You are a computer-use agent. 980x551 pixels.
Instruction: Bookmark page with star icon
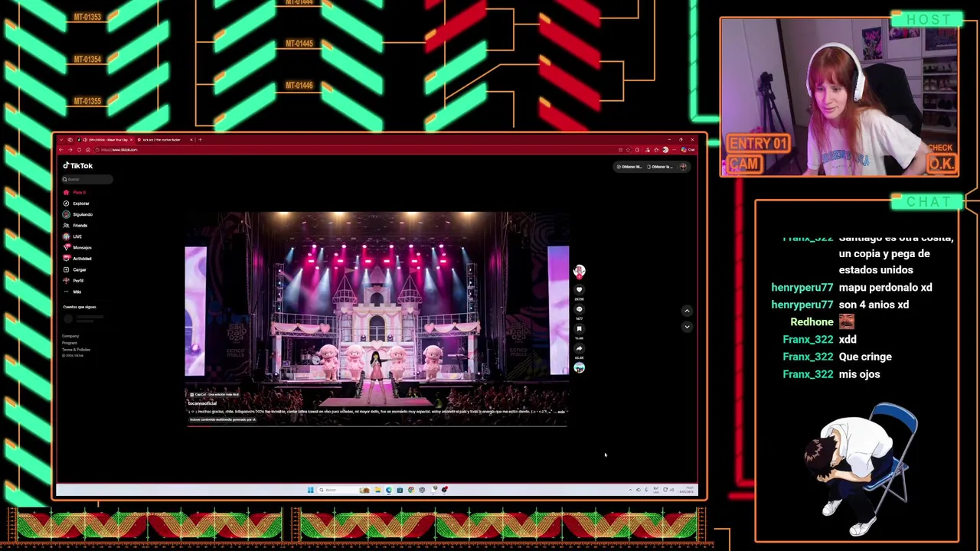click(x=628, y=150)
